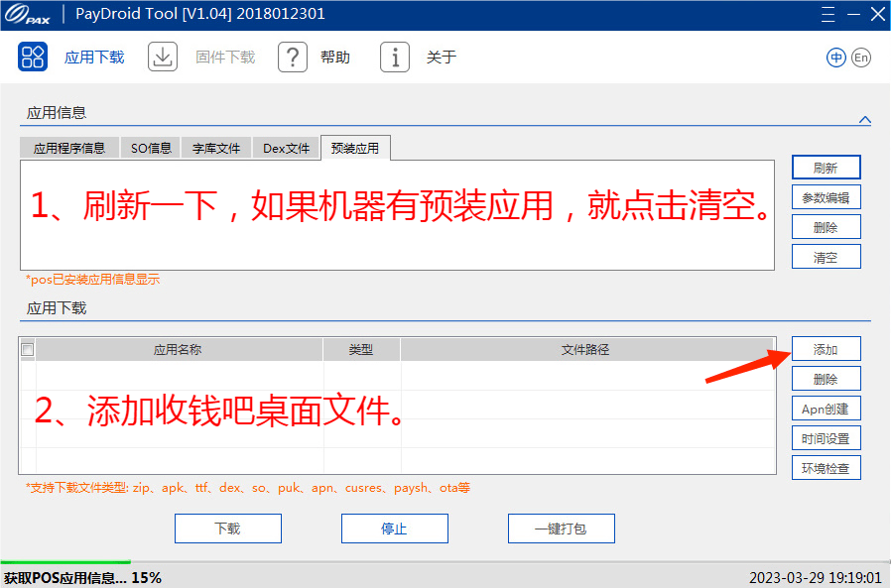The width and height of the screenshot is (891, 588).
Task: Click the 关于 info icon
Action: pyautogui.click(x=395, y=57)
